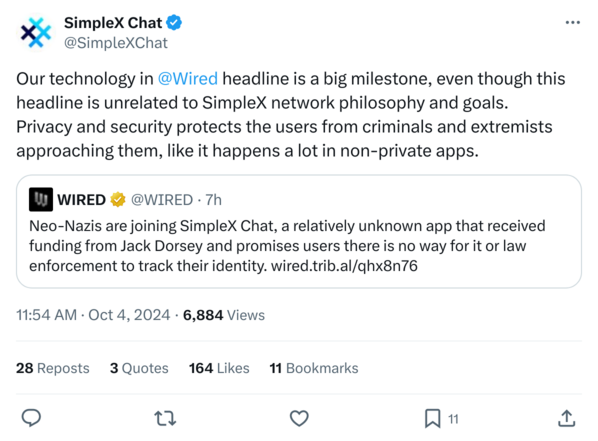Open the quoted WIRED tweet card
Screen dimensions: 598x441
click(x=299, y=232)
